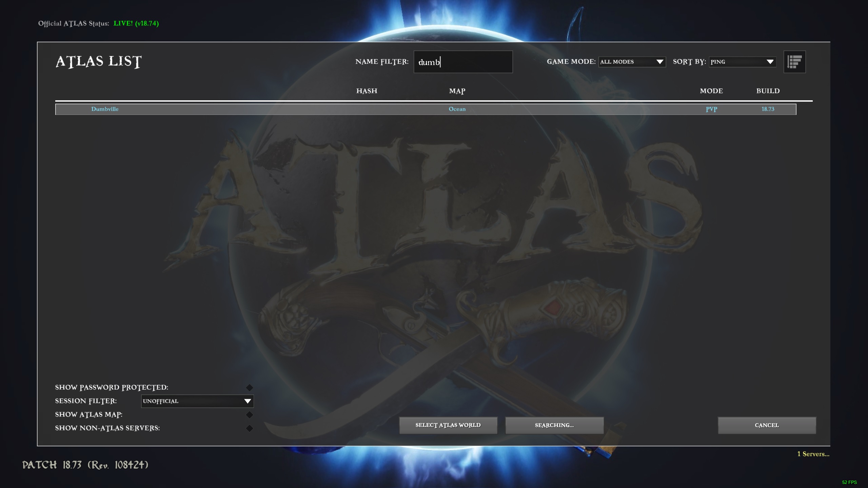This screenshot has width=868, height=488.
Task: Toggle Show Non-Atlas Servers checkbox
Action: click(x=250, y=428)
